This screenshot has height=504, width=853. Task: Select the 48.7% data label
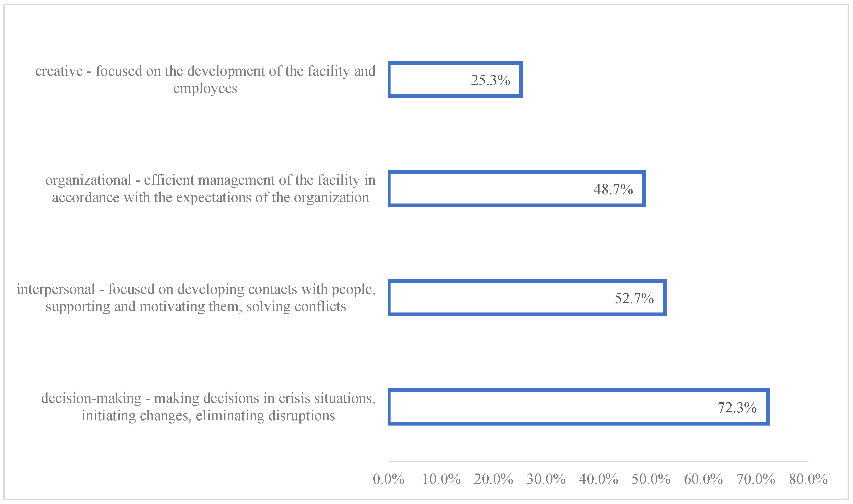coord(613,189)
